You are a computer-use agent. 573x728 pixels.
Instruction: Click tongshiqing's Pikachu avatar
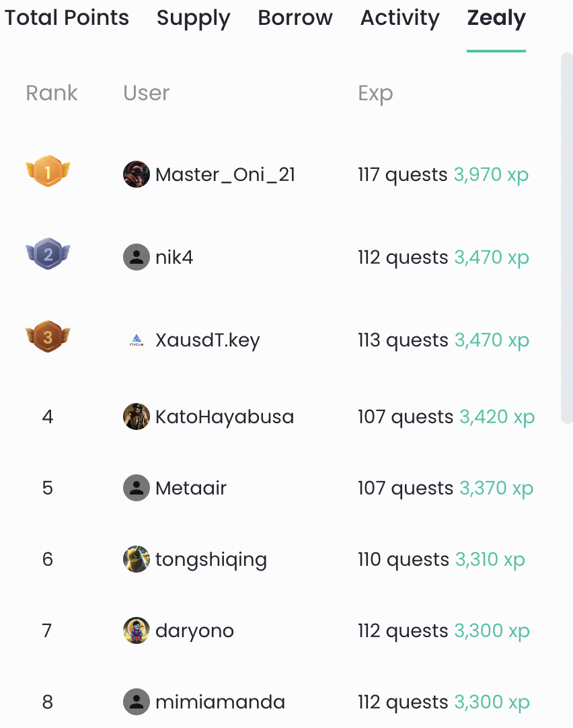click(137, 559)
